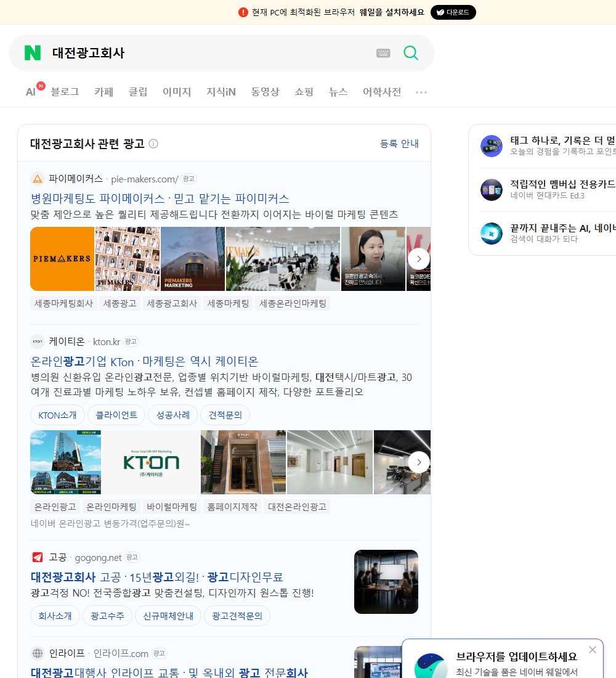Visit pie-makers.com URL link
The width and height of the screenshot is (616, 678).
coord(144,179)
